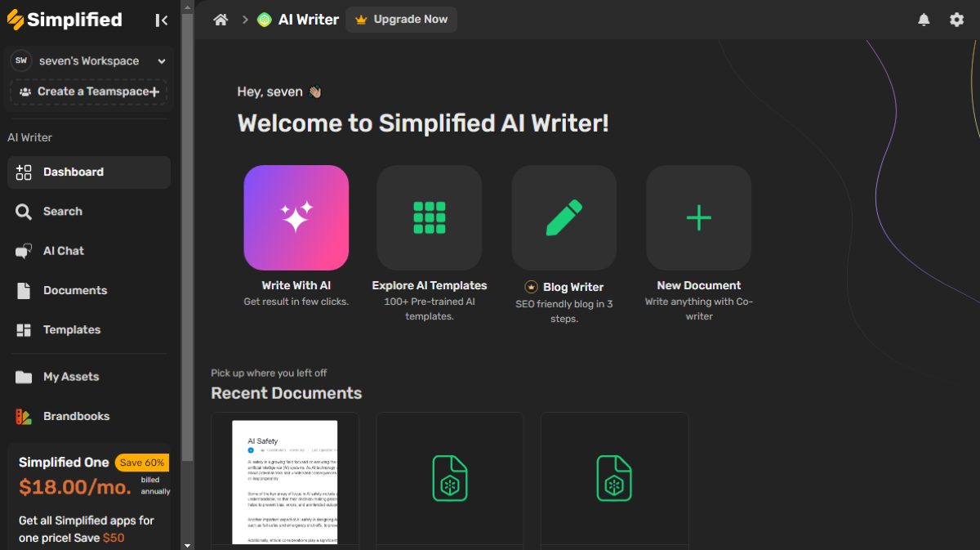Click the Save 60% badge

point(142,463)
